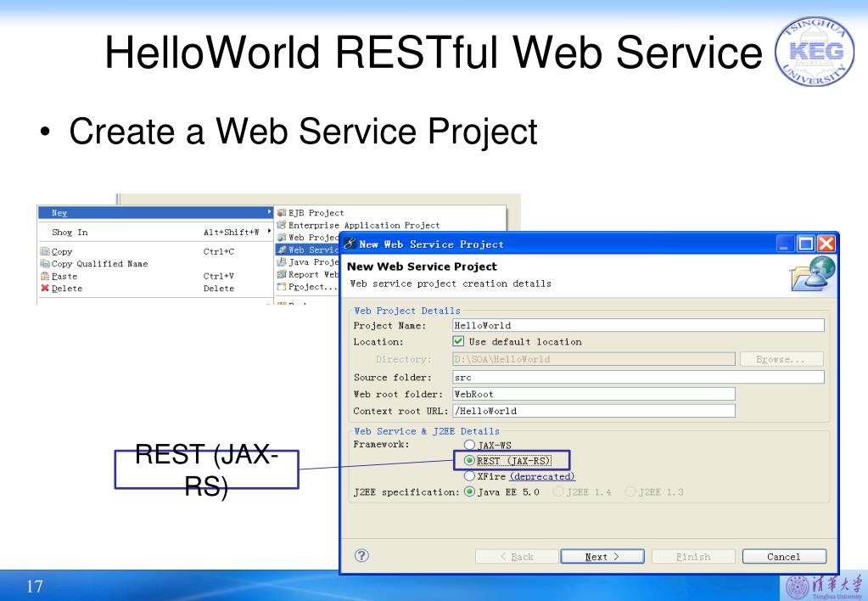Click the Finish button
Image resolution: width=868 pixels, height=601 pixels.
(693, 557)
